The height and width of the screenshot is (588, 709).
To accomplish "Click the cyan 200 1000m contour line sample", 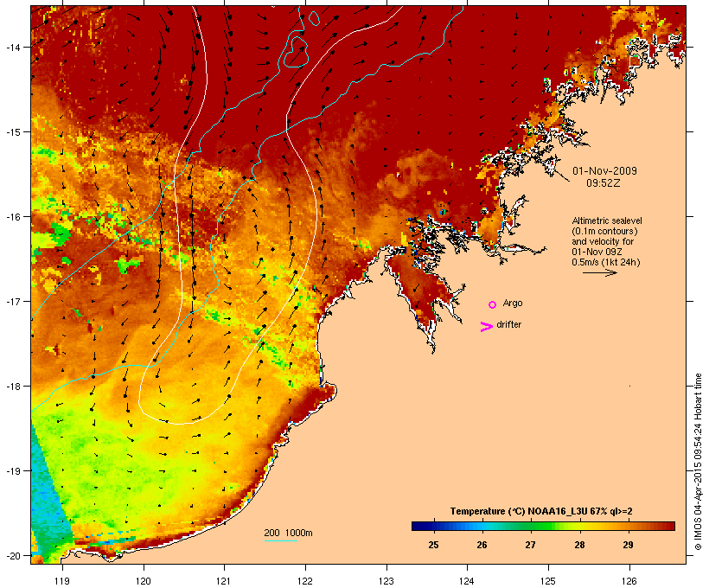I will (x=280, y=540).
